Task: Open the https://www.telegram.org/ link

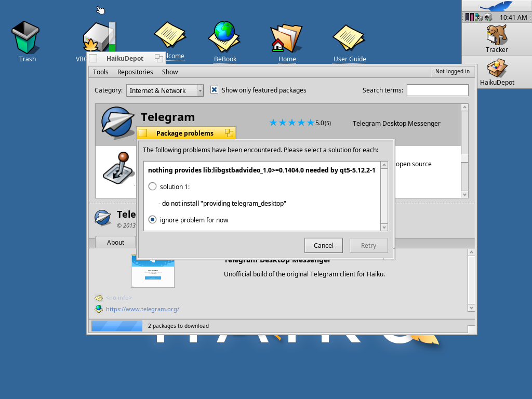Action: [x=142, y=309]
